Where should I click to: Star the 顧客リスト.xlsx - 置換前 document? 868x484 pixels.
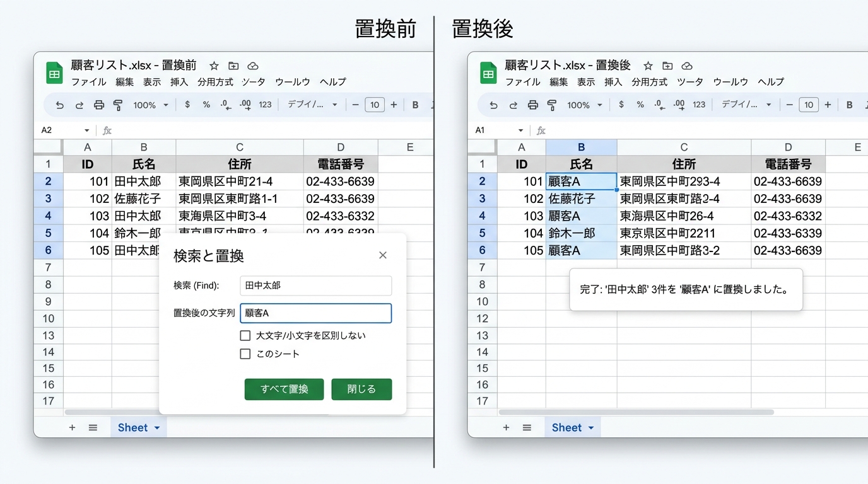click(x=214, y=66)
